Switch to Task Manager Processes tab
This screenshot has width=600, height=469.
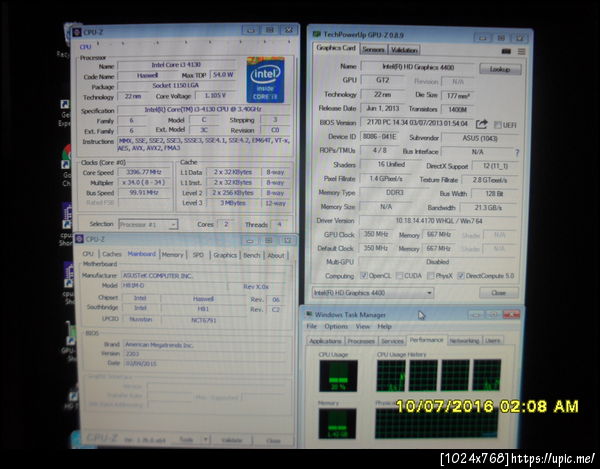pyautogui.click(x=360, y=341)
